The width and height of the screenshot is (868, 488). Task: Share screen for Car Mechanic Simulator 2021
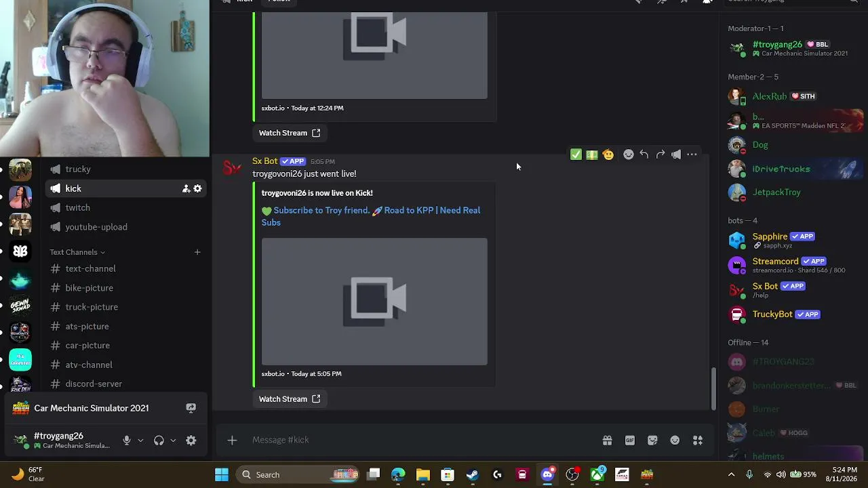point(191,408)
